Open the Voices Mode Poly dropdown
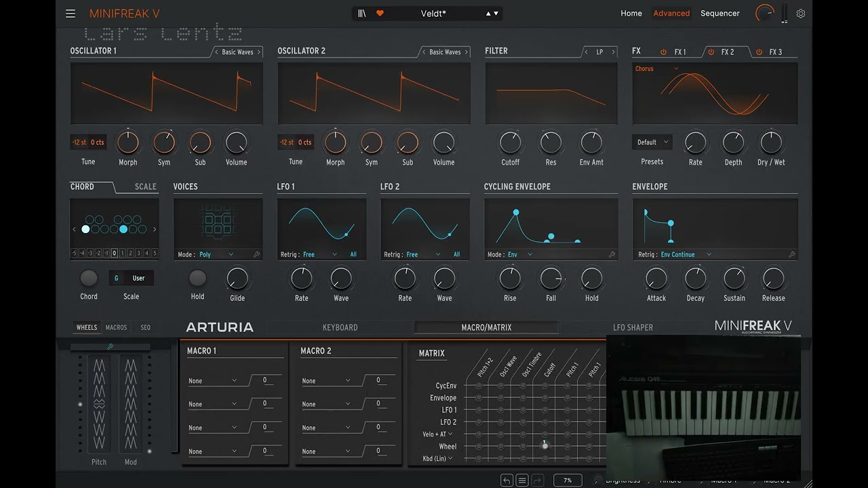The width and height of the screenshot is (868, 488). (x=216, y=255)
